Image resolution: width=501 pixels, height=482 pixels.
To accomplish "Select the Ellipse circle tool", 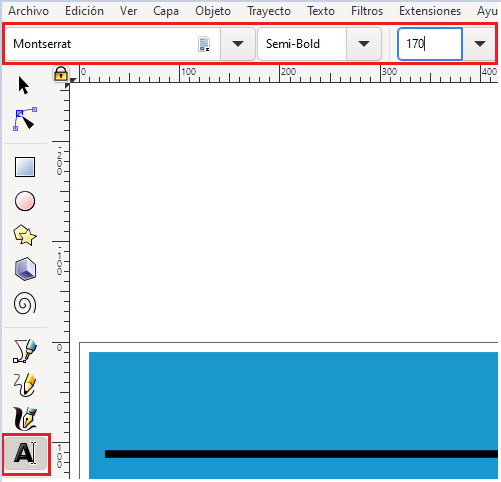I will click(x=25, y=201).
